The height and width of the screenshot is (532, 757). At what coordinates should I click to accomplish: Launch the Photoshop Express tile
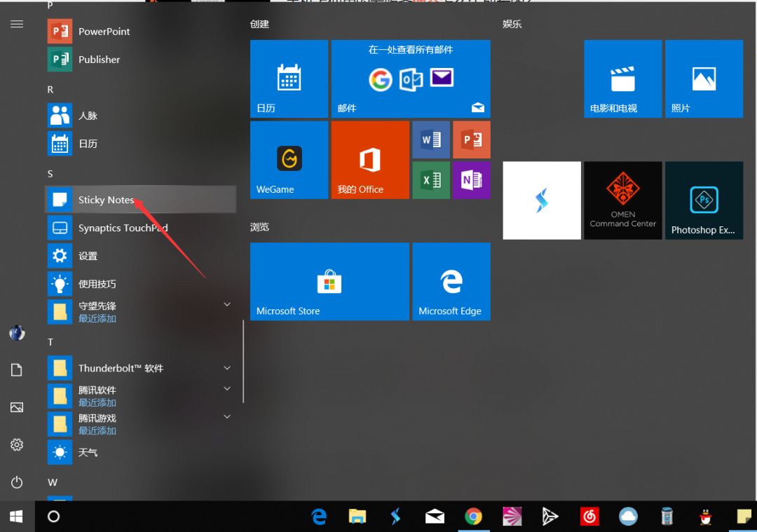(704, 200)
